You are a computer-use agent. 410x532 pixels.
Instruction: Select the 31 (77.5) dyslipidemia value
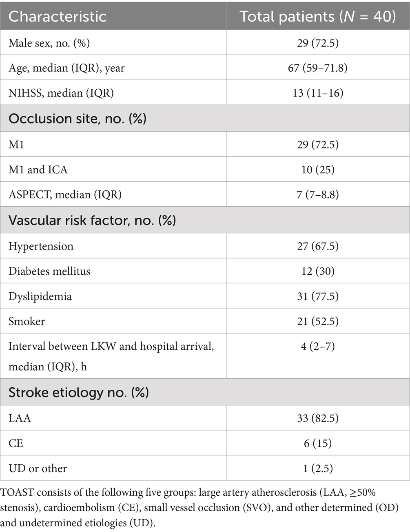click(x=317, y=296)
